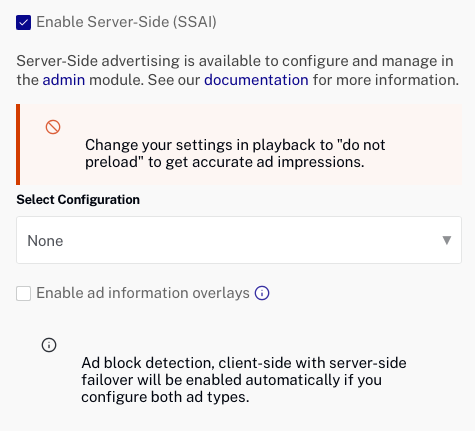Click the ad block detection failover note

coord(244,380)
